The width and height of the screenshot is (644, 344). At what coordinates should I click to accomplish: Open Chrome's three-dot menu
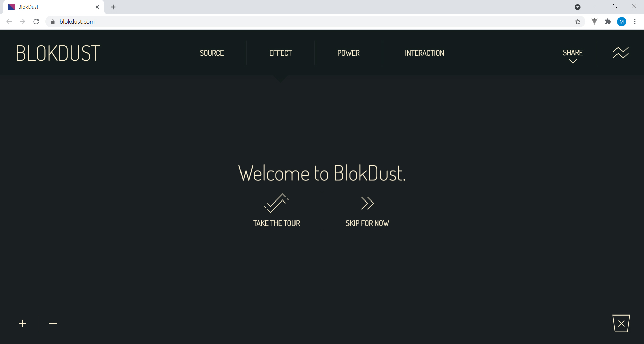tap(635, 22)
